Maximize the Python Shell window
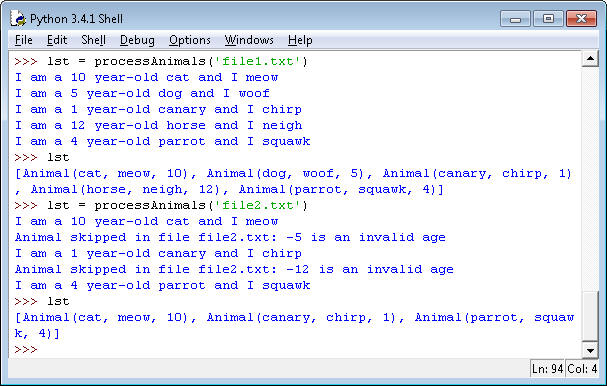This screenshot has height=386, width=607. point(548,19)
